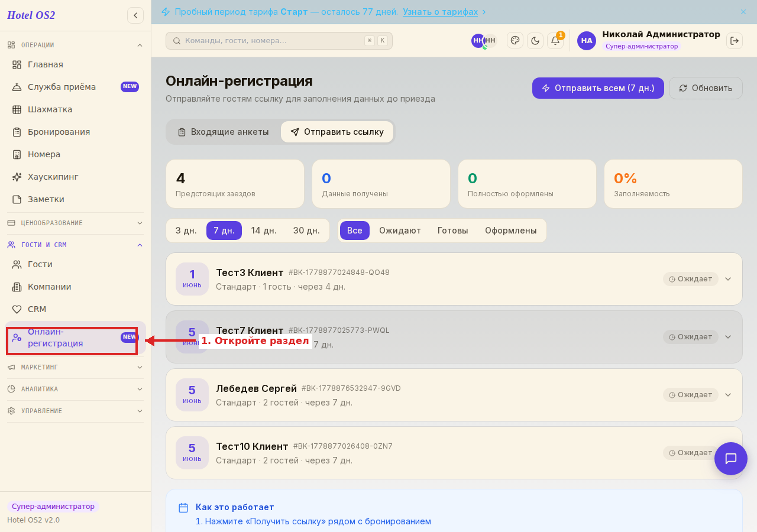Click the Как это работает heading
This screenshot has height=532, width=757.
[x=235, y=507]
